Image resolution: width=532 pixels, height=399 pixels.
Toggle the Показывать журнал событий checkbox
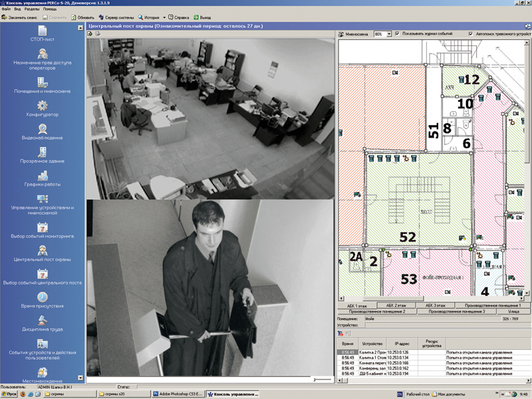pos(397,34)
